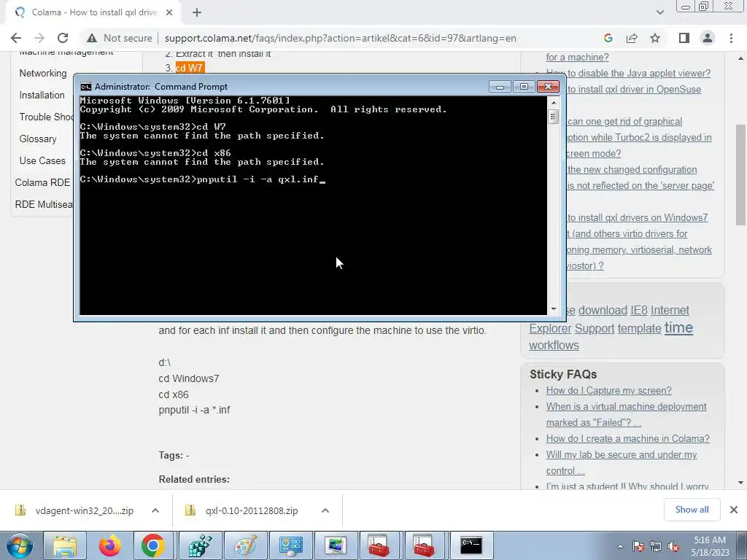Open Networking sidebar category
This screenshot has height=560, width=747.
43,74
